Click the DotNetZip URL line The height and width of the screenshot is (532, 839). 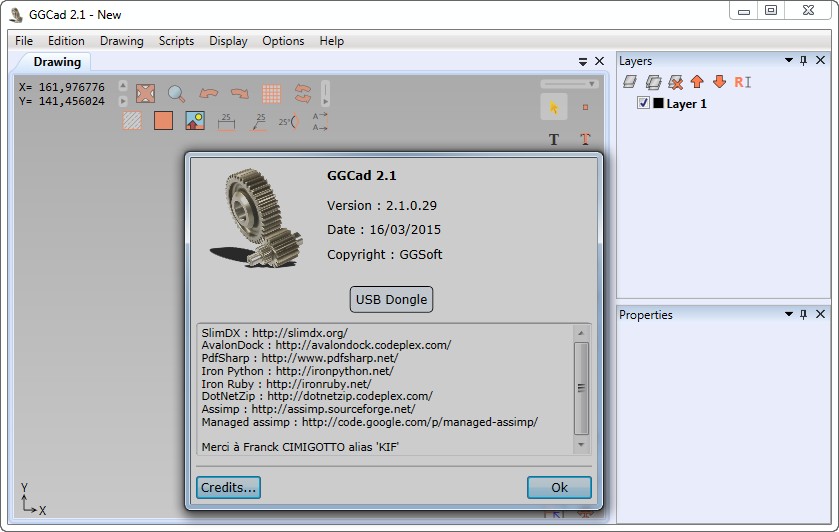pyautogui.click(x=317, y=396)
